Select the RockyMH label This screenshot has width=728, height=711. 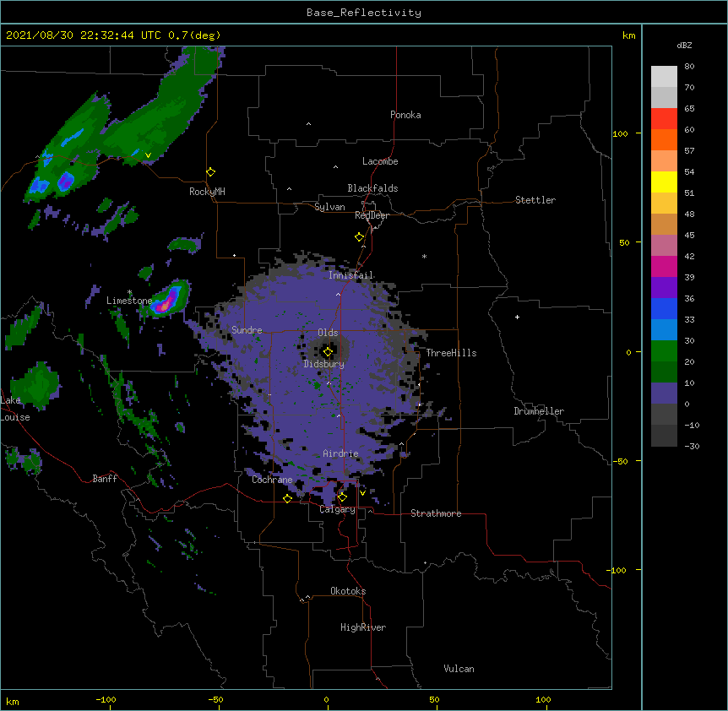pyautogui.click(x=207, y=192)
